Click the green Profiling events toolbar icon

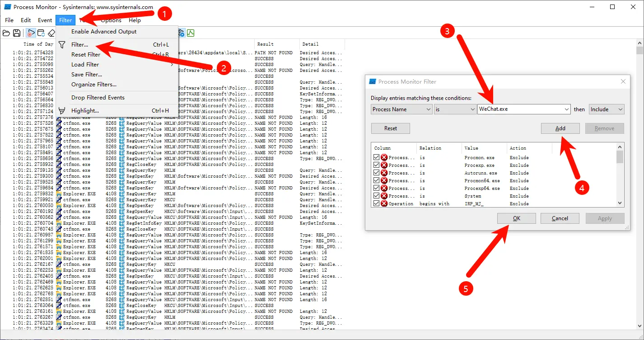(x=191, y=33)
